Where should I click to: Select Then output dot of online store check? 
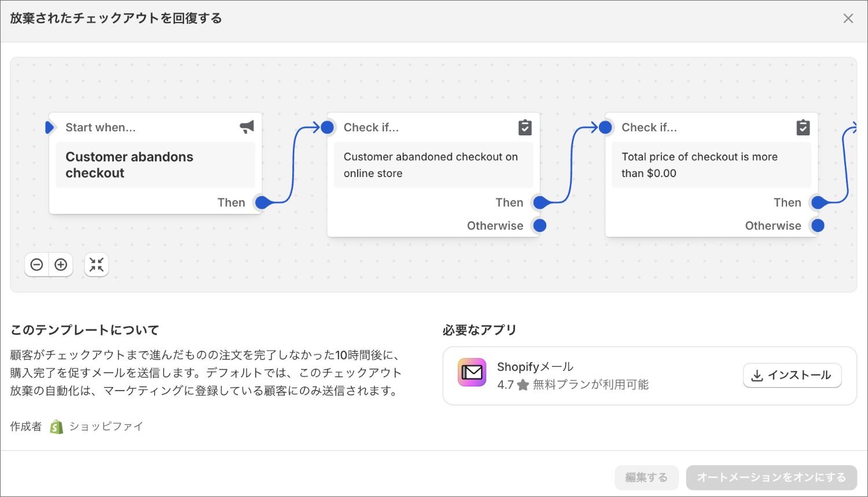click(x=540, y=203)
